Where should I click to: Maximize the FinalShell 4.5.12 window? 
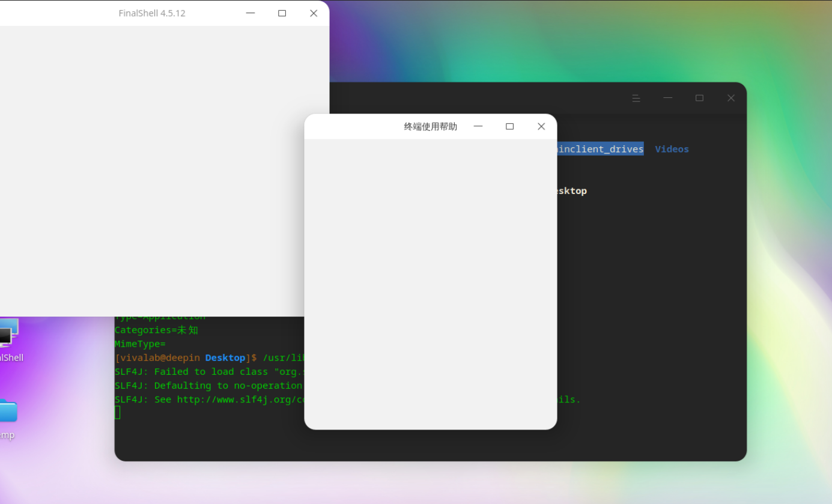click(282, 13)
